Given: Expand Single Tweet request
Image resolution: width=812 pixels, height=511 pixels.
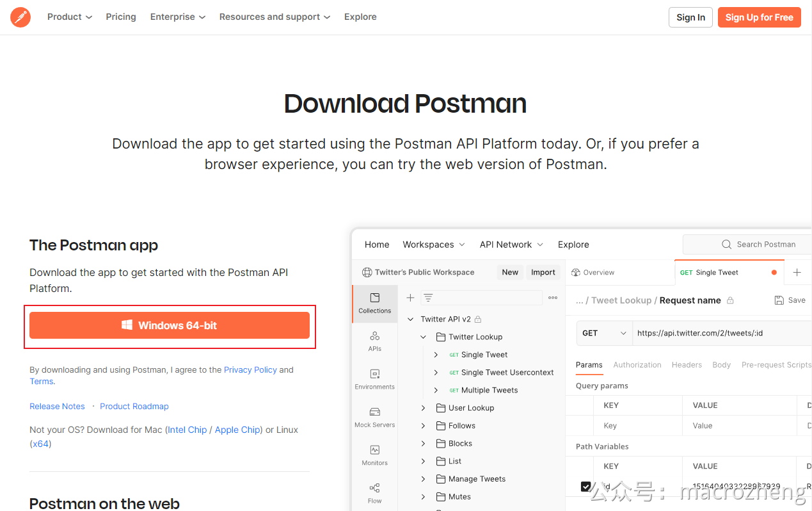Looking at the screenshot, I should pos(436,355).
